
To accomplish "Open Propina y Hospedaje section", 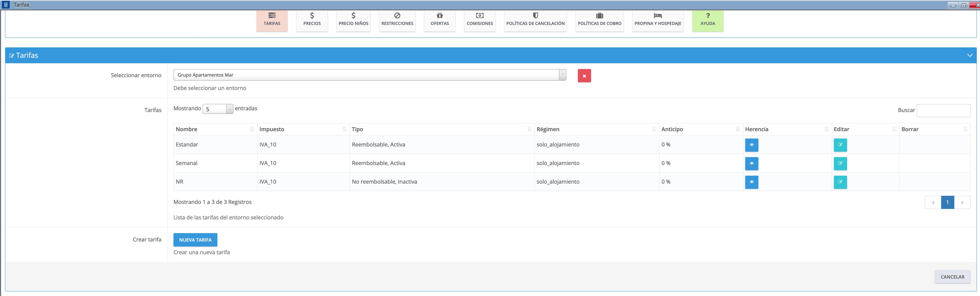I will pyautogui.click(x=657, y=19).
